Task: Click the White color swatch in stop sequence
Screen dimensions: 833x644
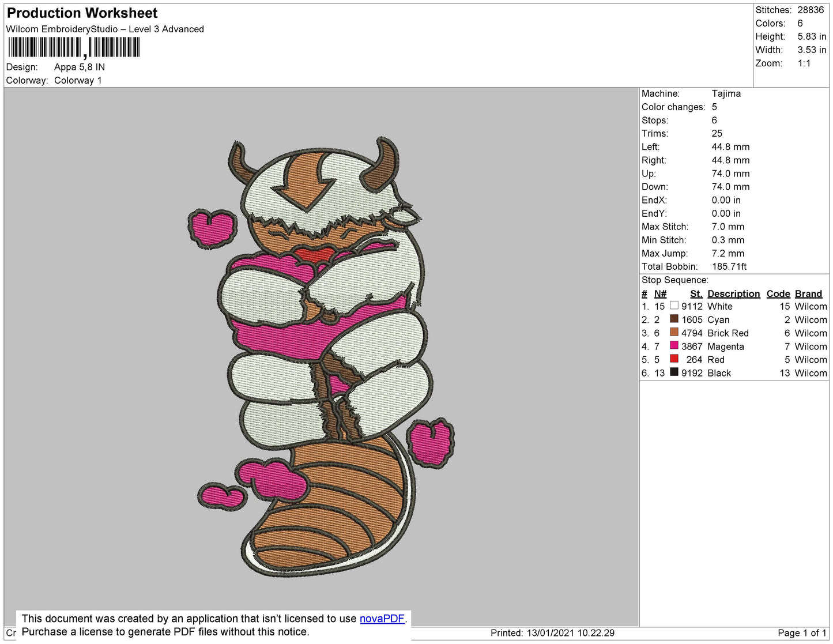Action: 674,306
